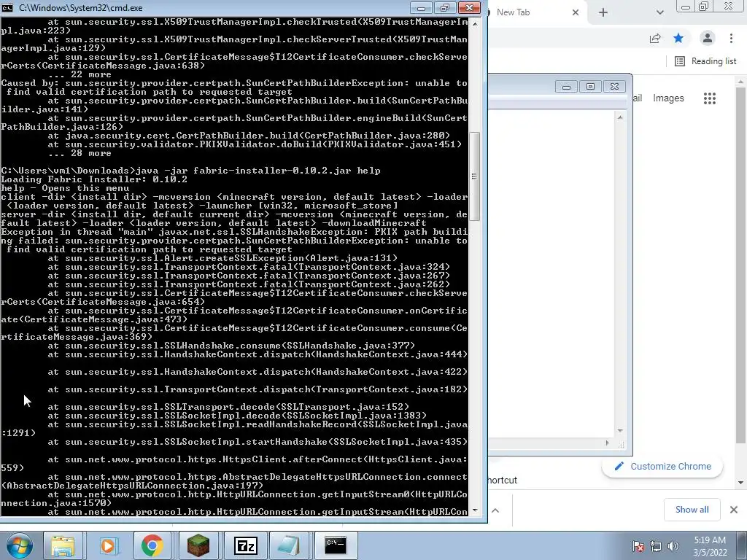Viewport: 747px width, 560px height.
Task: Select the New Tab tab
Action: pos(529,12)
